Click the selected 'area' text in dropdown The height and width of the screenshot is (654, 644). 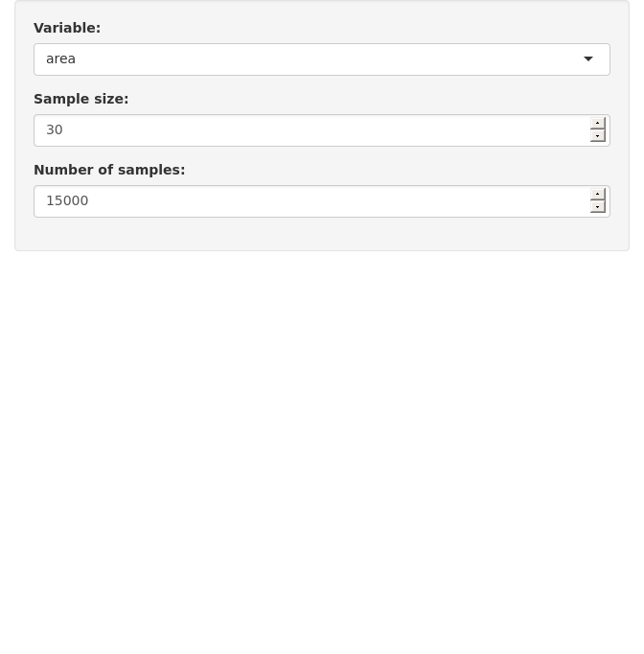[61, 59]
